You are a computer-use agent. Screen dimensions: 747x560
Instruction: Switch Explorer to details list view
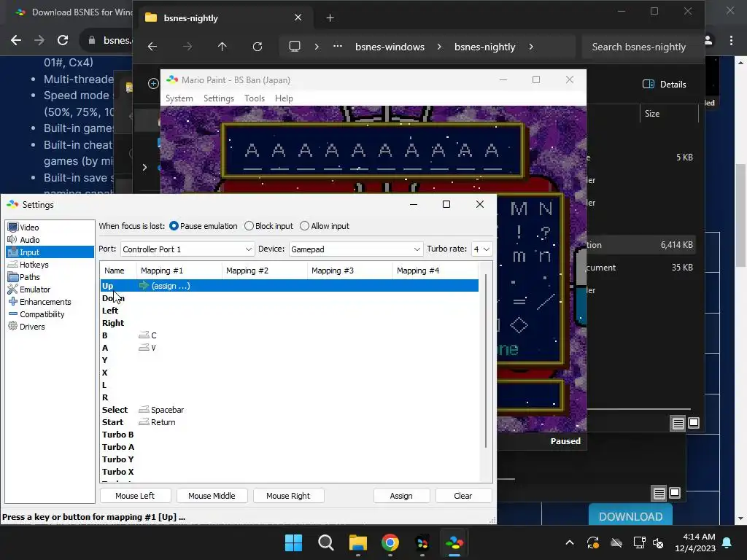click(678, 423)
